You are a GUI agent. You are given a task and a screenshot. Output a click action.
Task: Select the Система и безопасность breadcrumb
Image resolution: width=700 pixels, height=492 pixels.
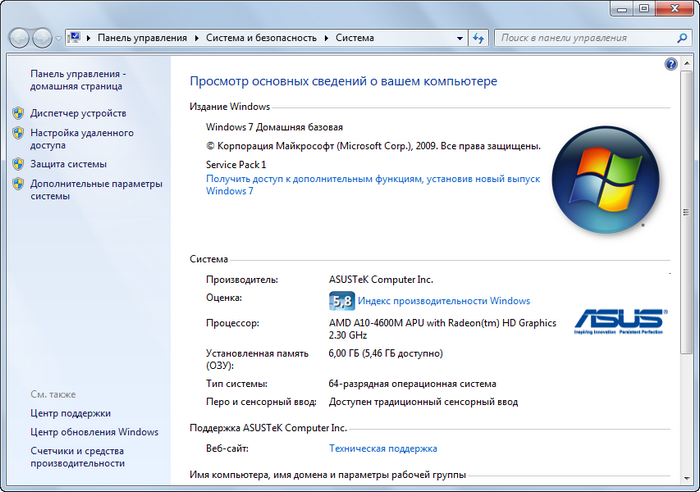pos(261,38)
